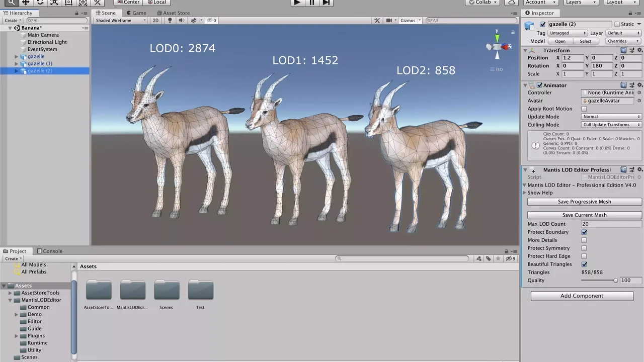Open Update Mode Normal dropdown
The image size is (644, 362).
coord(611,117)
